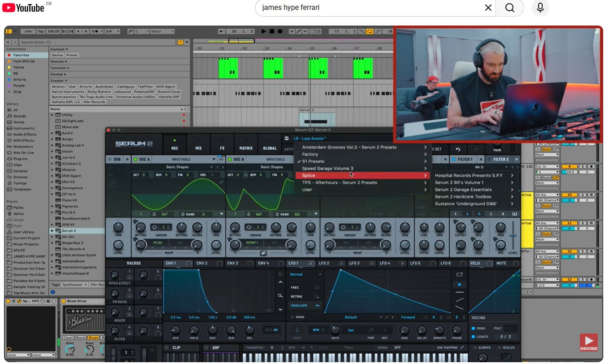The width and height of the screenshot is (605, 364).
Task: Clear the search text with the X icon
Action: tap(488, 8)
